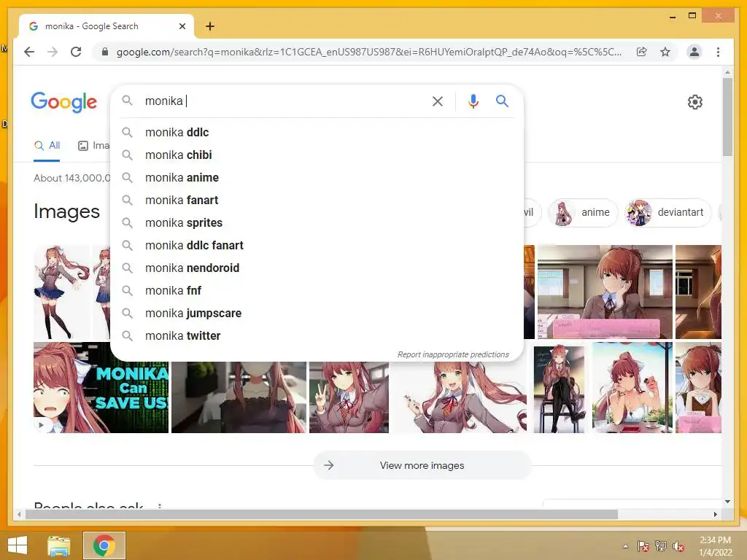Reload the Google search page
The image size is (747, 560).
point(76,52)
